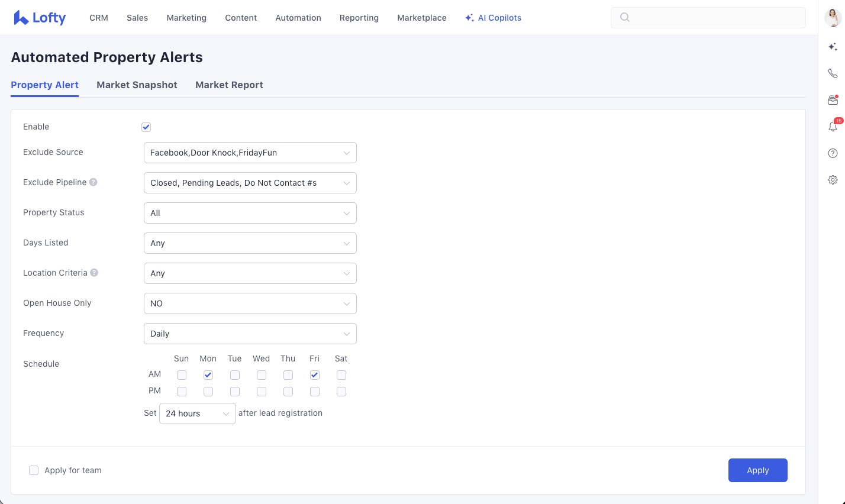Screen dimensions: 845x504
Task: Open the AI sparkle icon in right sidebar
Action: pos(833,47)
